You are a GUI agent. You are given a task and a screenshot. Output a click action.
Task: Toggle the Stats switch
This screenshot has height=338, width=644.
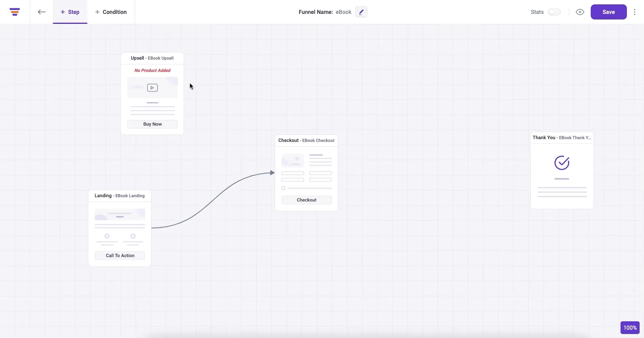coord(554,12)
